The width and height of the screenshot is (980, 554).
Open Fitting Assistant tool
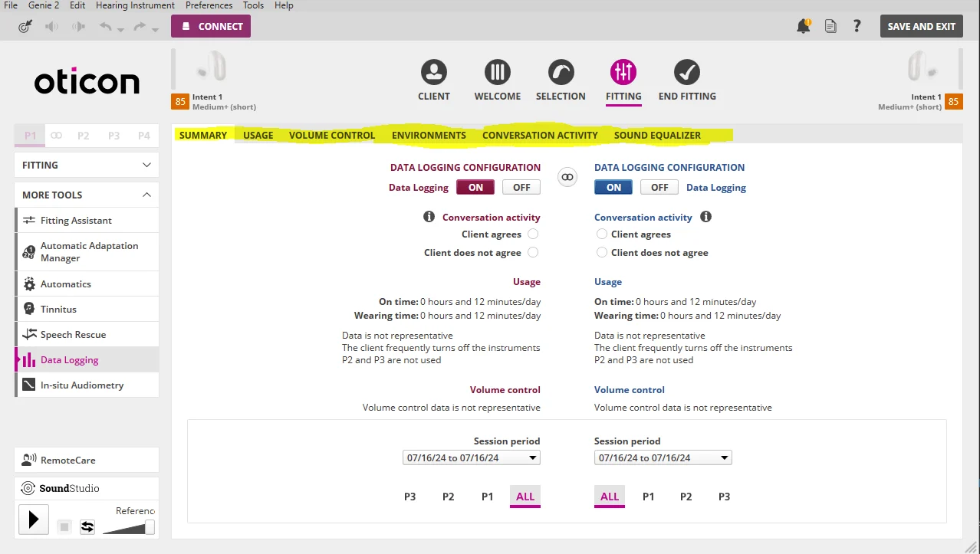click(x=87, y=221)
